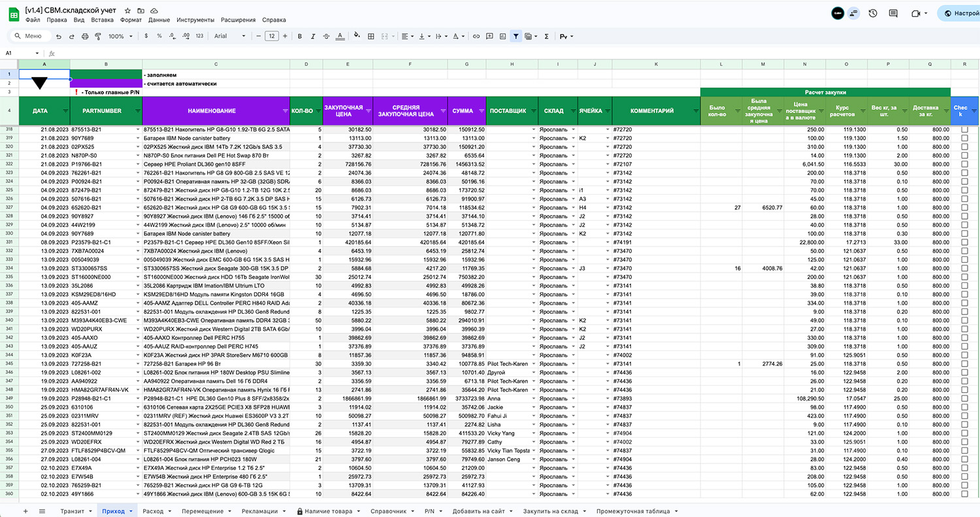
Task: Open the Arial font dropdown
Action: 230,37
